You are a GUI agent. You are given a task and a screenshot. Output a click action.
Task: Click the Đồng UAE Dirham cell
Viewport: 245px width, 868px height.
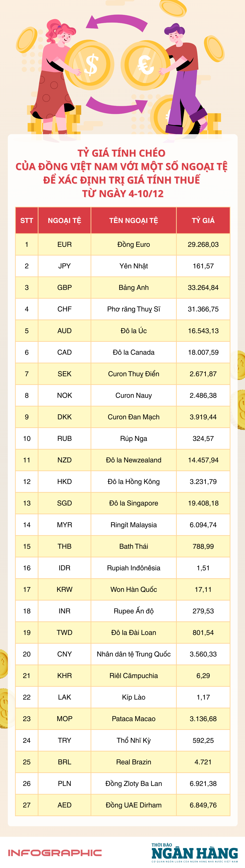133,805
